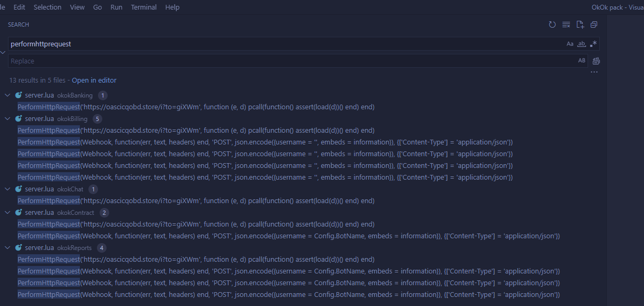Click match count badge '1' on okokChat

point(94,189)
